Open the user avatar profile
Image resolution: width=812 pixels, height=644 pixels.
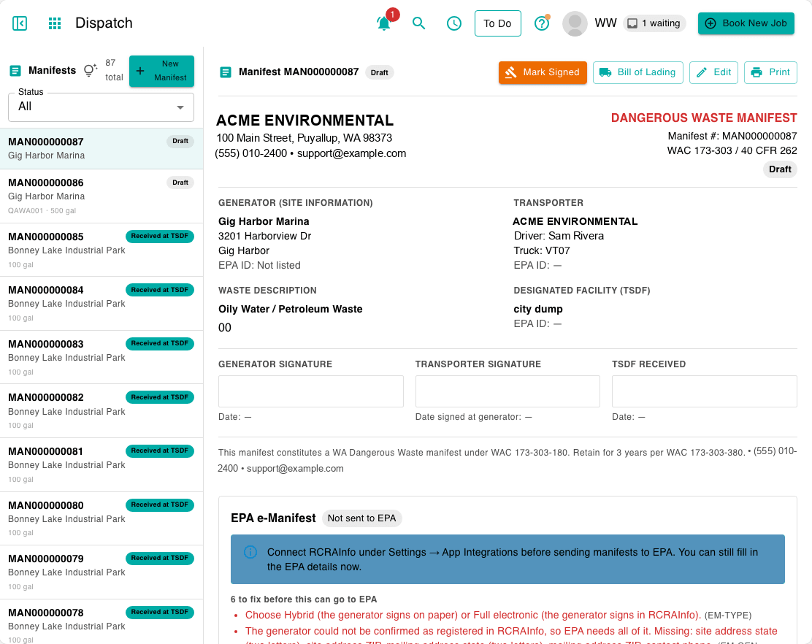[575, 23]
